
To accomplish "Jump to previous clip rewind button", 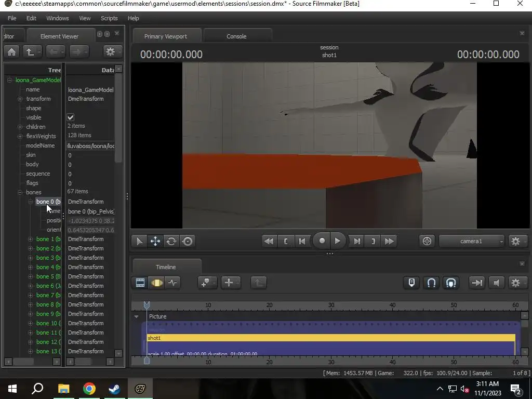I will click(269, 241).
